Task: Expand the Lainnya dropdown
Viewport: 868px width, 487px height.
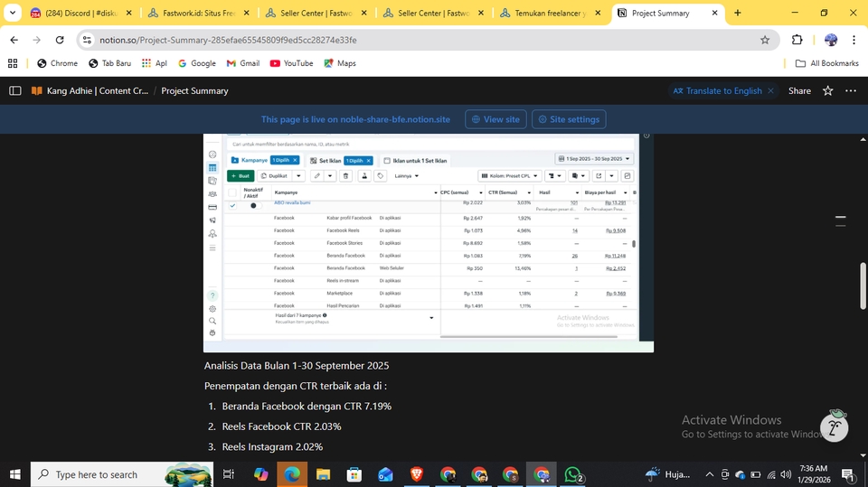Action: 407,176
